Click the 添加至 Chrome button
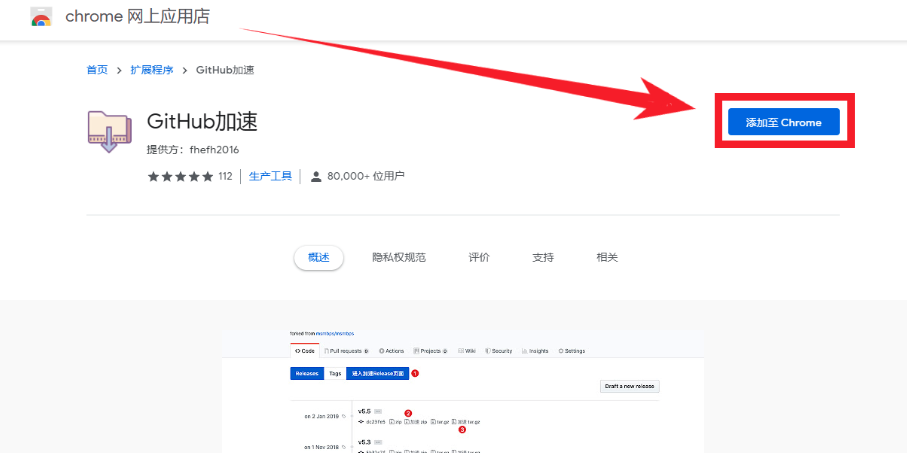907x453 pixels. (784, 122)
